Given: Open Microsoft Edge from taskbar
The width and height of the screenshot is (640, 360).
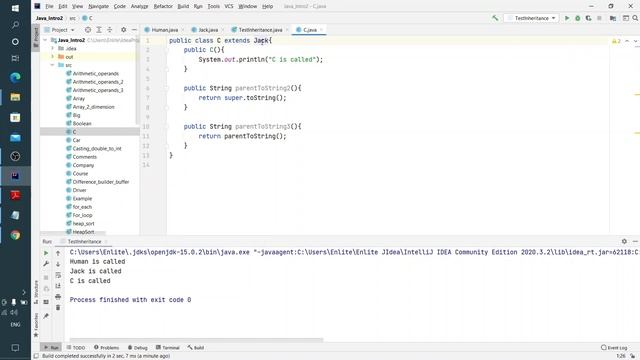Looking at the screenshot, I should coord(15,77).
